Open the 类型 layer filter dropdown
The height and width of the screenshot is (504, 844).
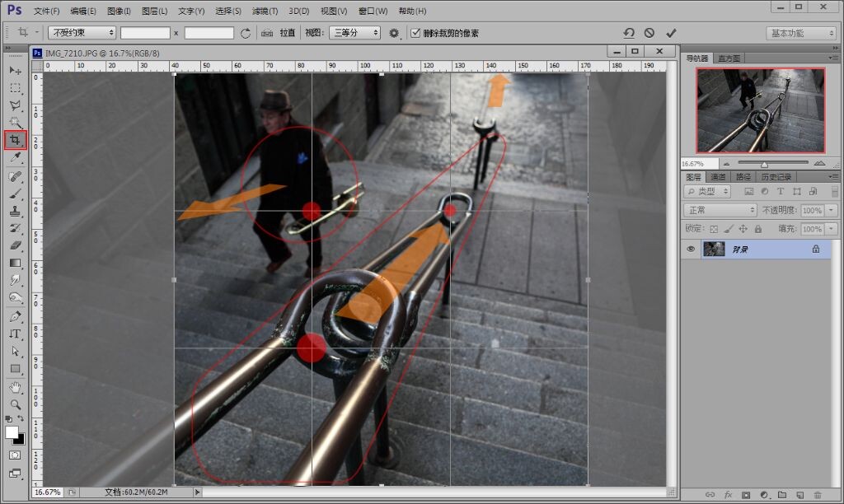tap(707, 191)
